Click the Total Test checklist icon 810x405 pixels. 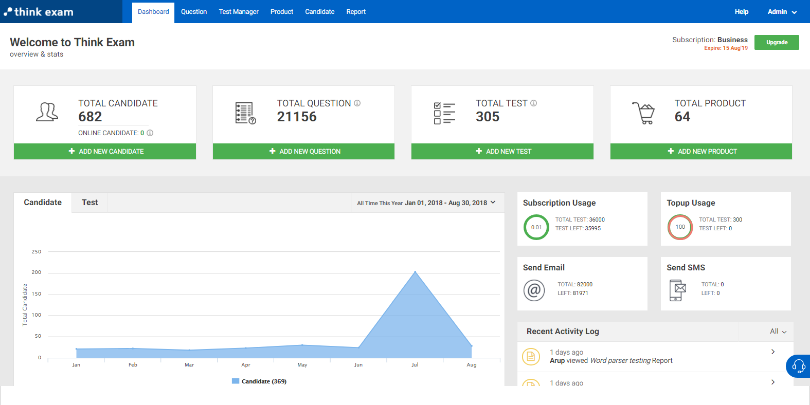pyautogui.click(x=443, y=113)
